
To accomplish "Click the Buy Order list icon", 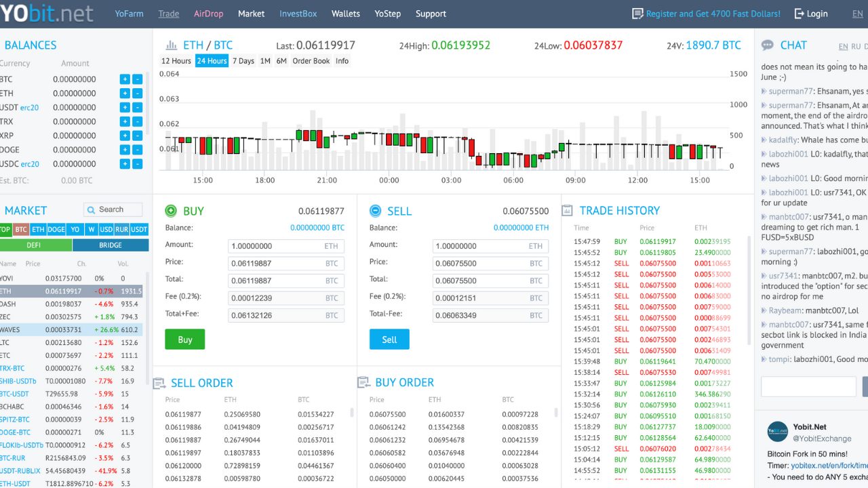I will click(363, 383).
